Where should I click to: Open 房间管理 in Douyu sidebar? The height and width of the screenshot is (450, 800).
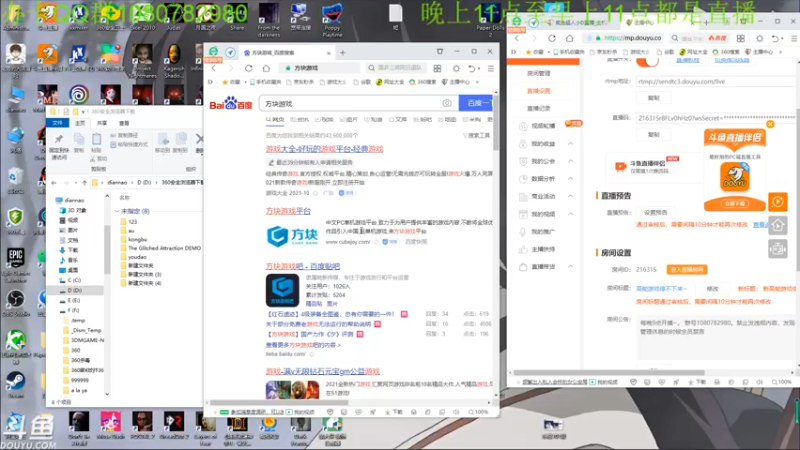538,73
